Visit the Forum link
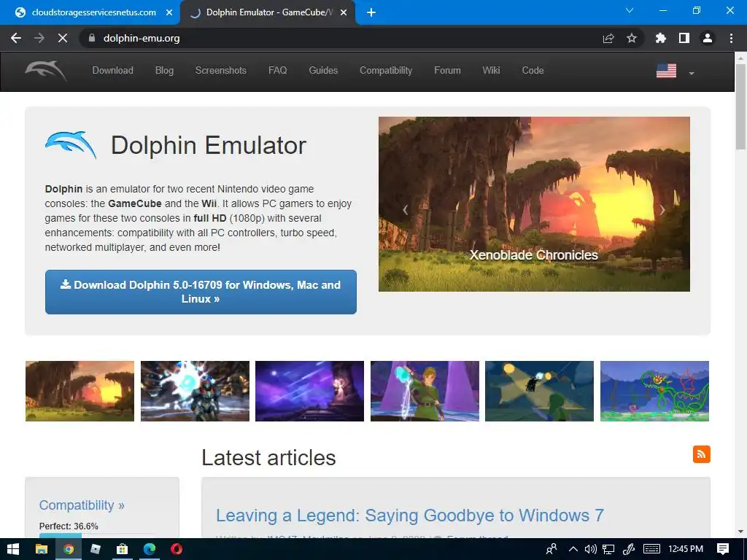 click(447, 71)
